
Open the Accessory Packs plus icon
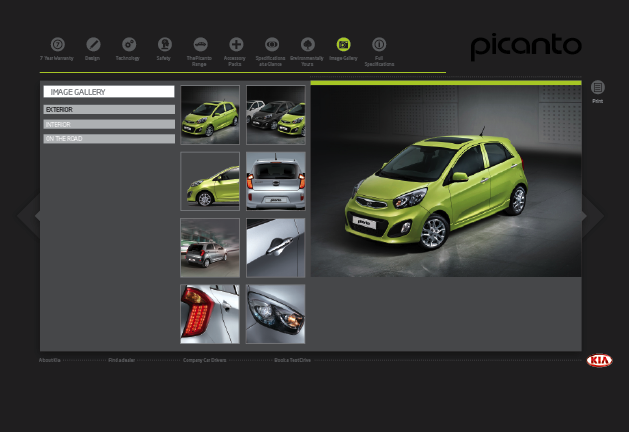[x=236, y=44]
